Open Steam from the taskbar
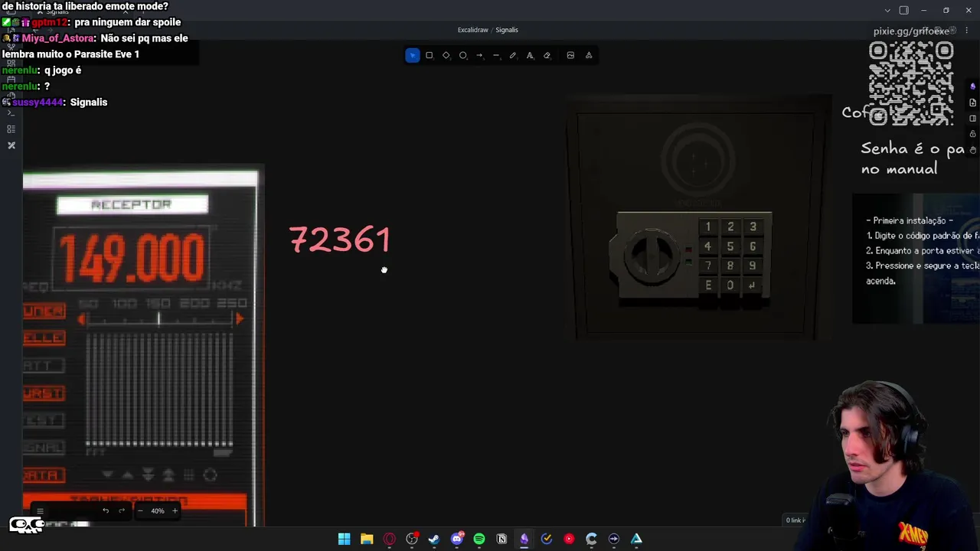980x551 pixels. pos(434,539)
